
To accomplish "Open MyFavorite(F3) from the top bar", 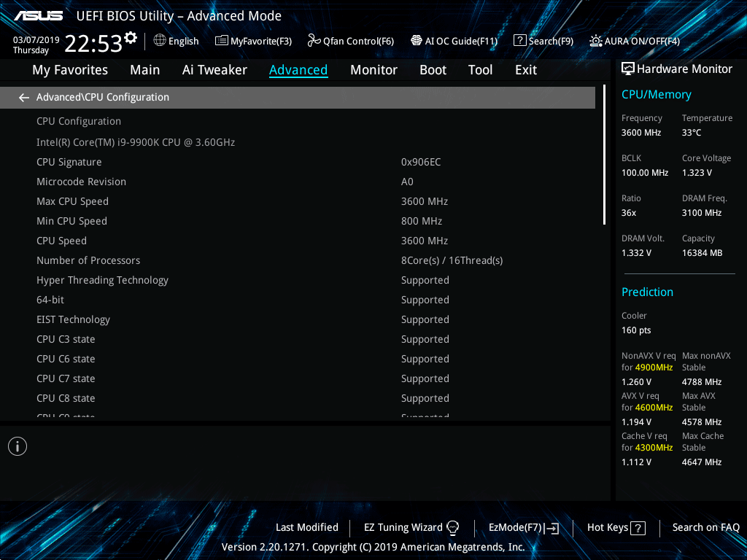I will (253, 41).
